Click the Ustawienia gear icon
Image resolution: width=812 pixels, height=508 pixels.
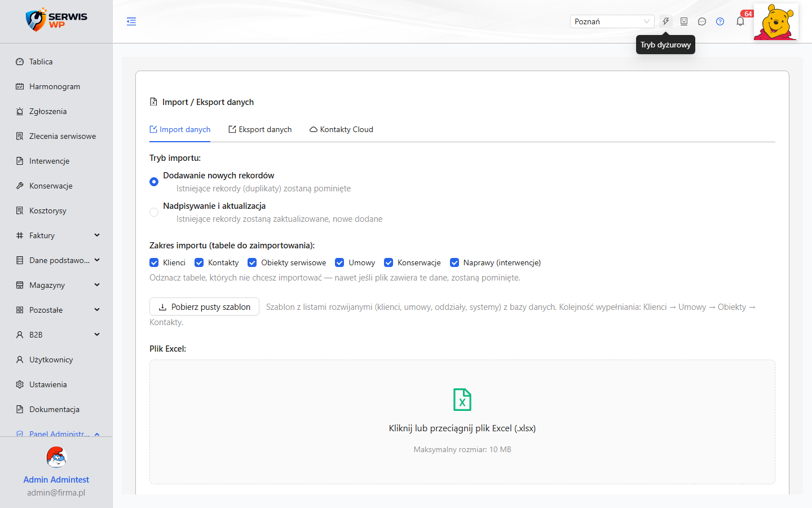(20, 384)
